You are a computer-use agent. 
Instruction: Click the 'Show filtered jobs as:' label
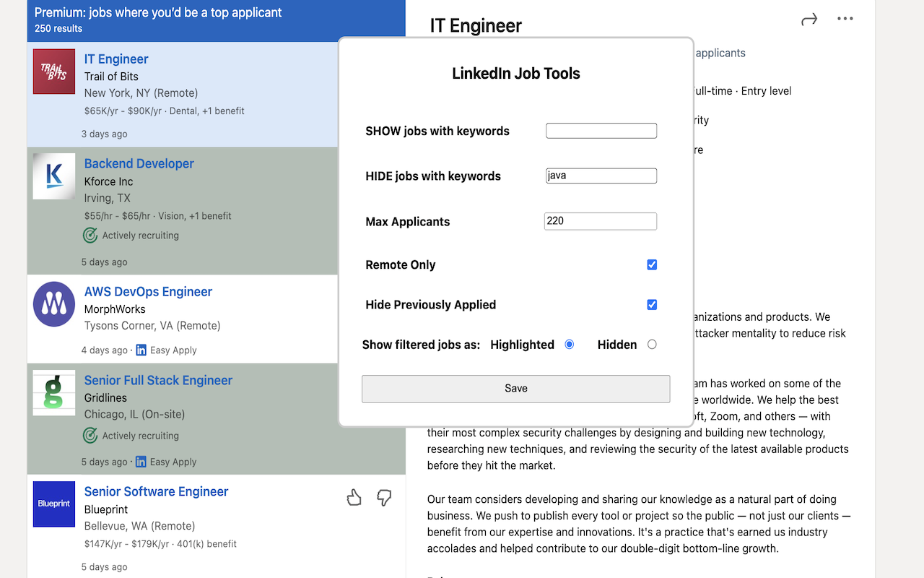(421, 345)
